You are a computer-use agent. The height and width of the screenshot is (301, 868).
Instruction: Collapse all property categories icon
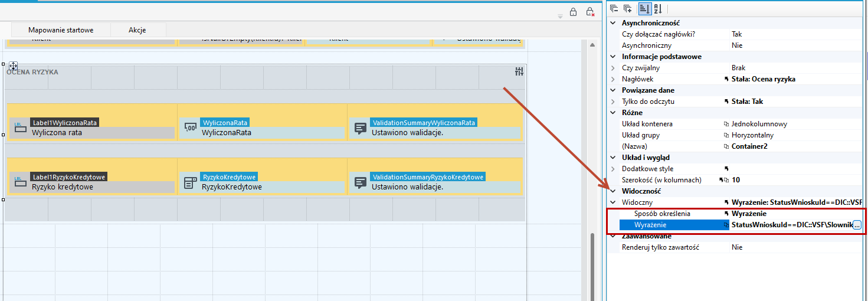[614, 8]
